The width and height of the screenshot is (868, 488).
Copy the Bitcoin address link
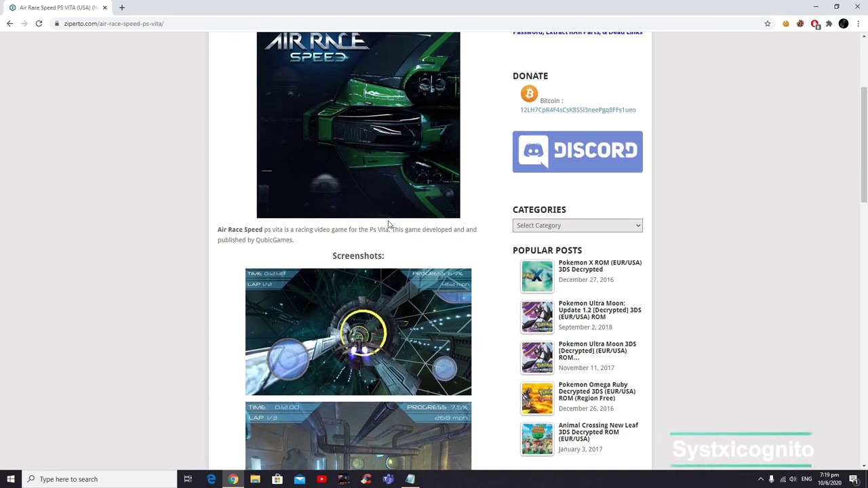click(x=578, y=110)
